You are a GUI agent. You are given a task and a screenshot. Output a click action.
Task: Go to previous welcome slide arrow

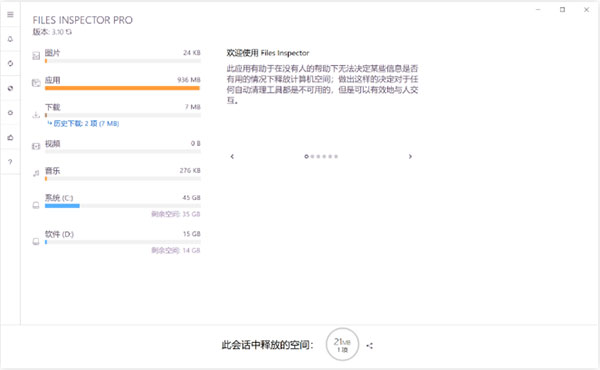point(232,156)
